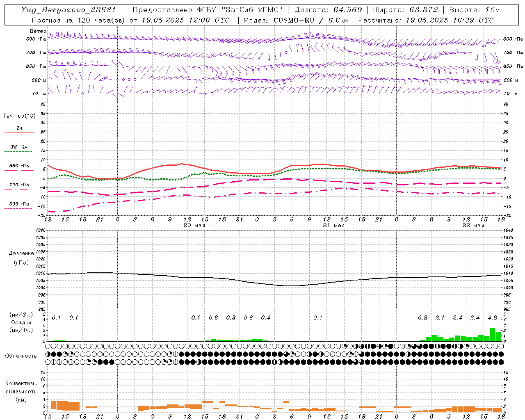
Task: Click the Td 2м legend label
Action: 19,147
